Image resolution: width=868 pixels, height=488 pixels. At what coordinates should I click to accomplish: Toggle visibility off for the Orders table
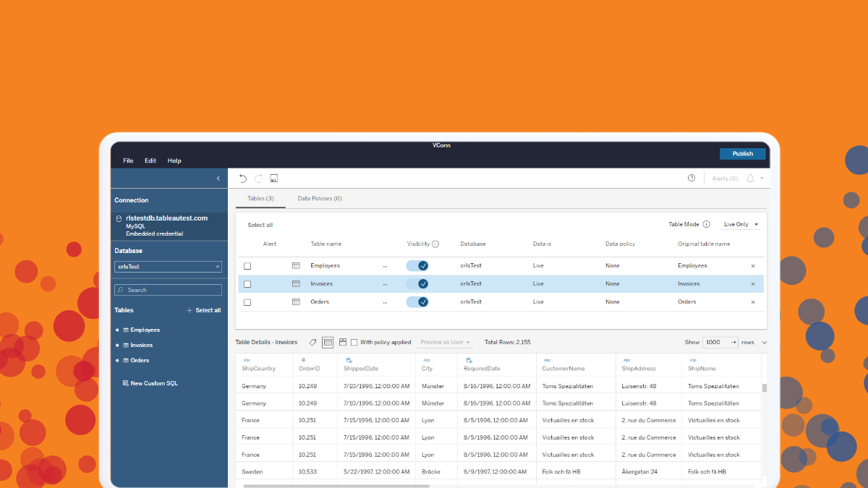(x=417, y=301)
